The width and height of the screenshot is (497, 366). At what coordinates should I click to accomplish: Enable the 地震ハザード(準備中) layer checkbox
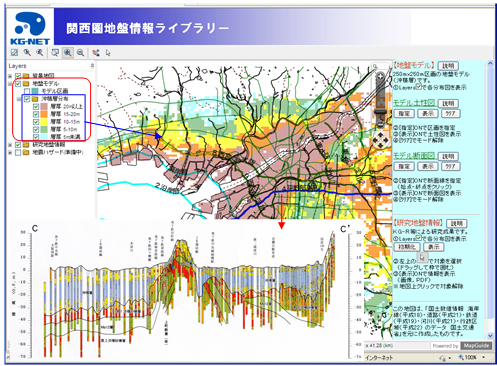pos(18,152)
